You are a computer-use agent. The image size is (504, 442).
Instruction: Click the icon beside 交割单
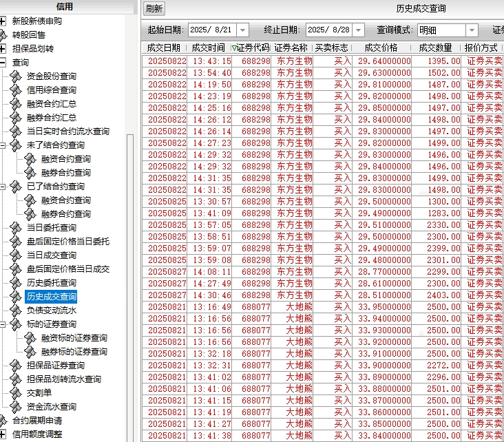tap(15, 393)
